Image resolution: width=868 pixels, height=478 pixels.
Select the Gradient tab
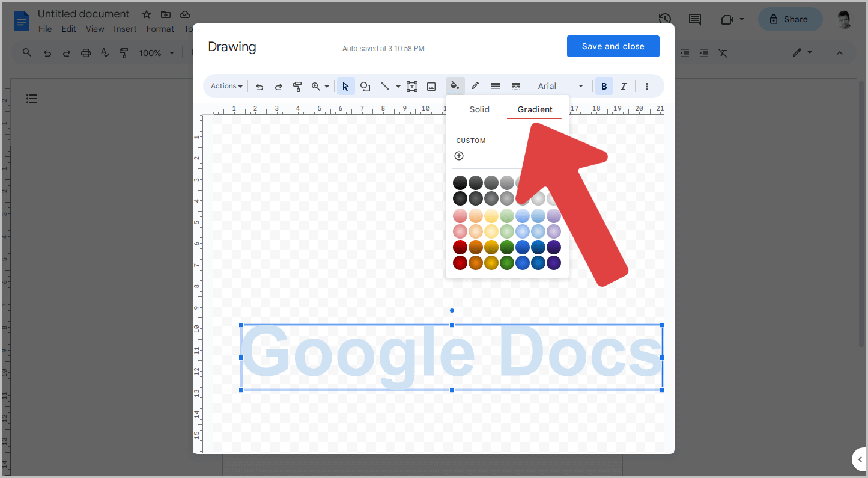coord(535,109)
